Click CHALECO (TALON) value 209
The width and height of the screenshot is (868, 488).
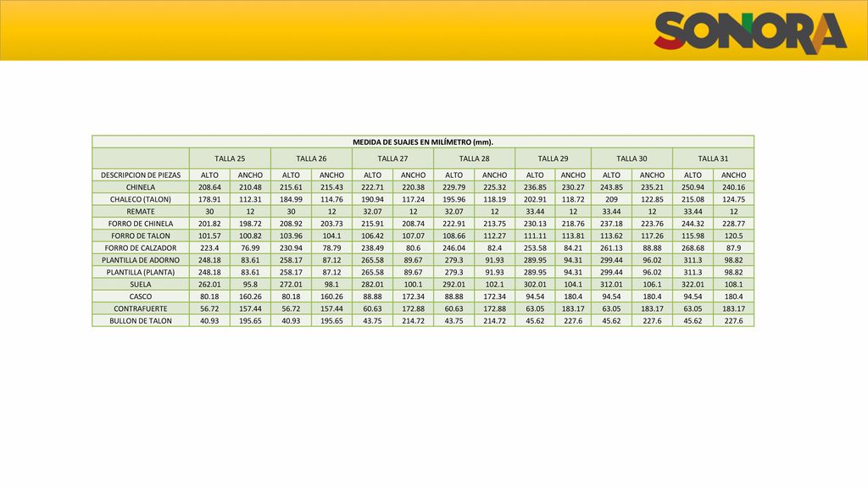611,199
